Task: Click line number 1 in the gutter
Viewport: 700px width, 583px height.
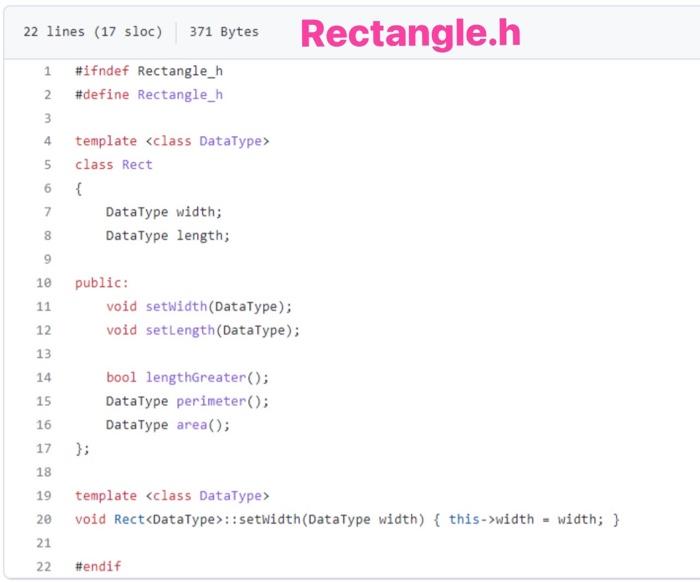Action: point(47,71)
